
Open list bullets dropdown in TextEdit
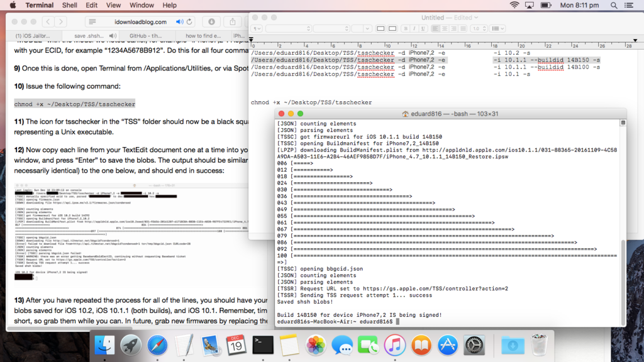point(498,29)
